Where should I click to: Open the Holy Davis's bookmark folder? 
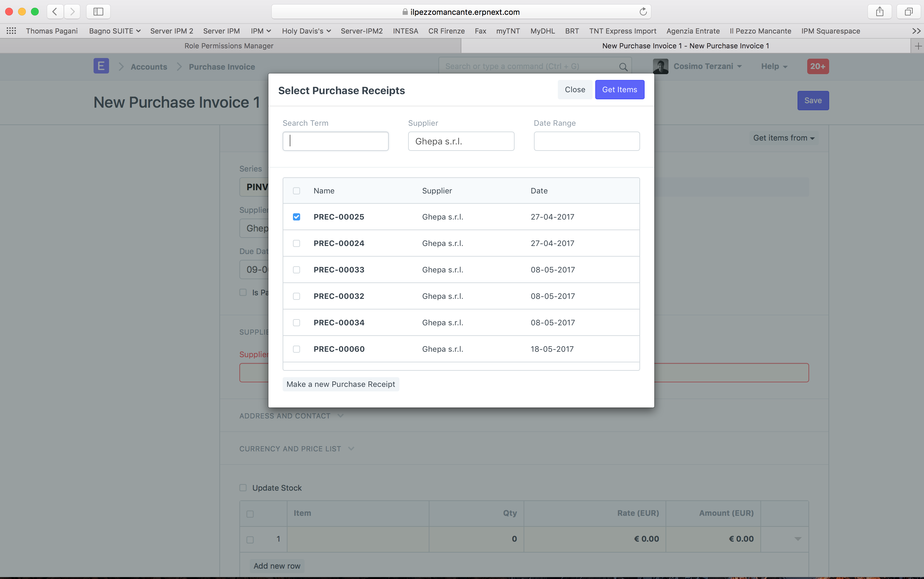(306, 31)
